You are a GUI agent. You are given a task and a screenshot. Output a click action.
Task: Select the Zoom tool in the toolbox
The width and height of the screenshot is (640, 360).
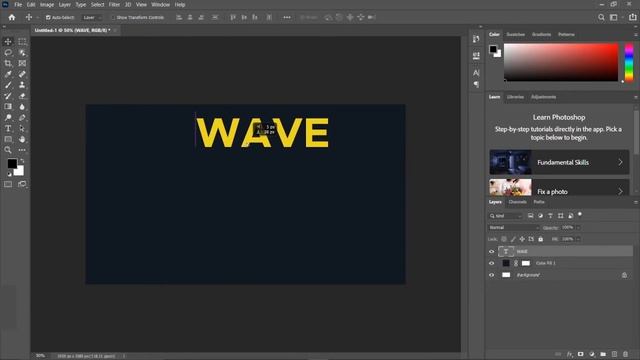pos(8,150)
